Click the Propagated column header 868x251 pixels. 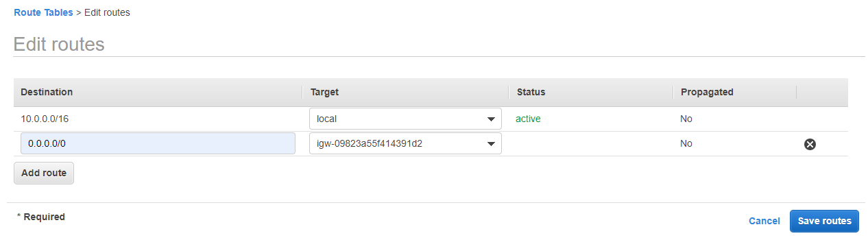[707, 92]
